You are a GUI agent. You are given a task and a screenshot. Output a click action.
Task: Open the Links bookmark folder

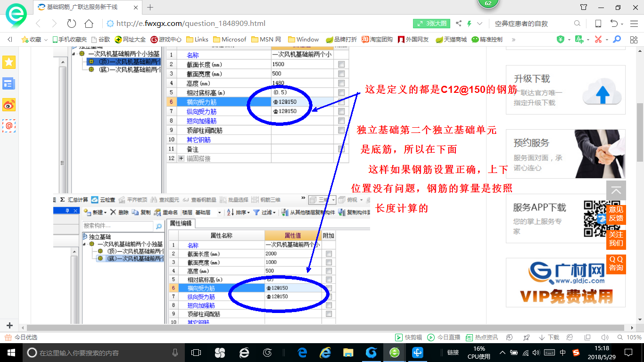197,40
